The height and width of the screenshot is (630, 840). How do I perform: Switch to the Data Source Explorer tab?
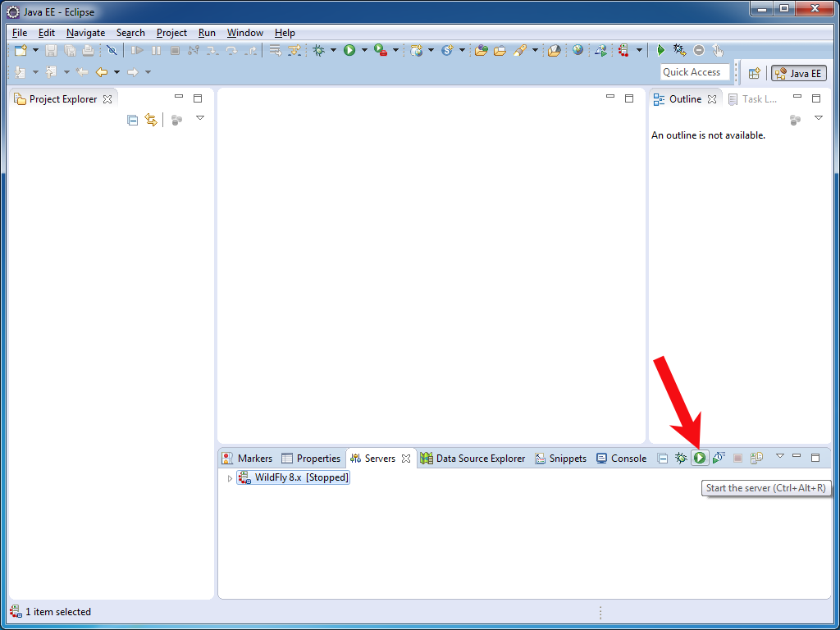pos(473,459)
